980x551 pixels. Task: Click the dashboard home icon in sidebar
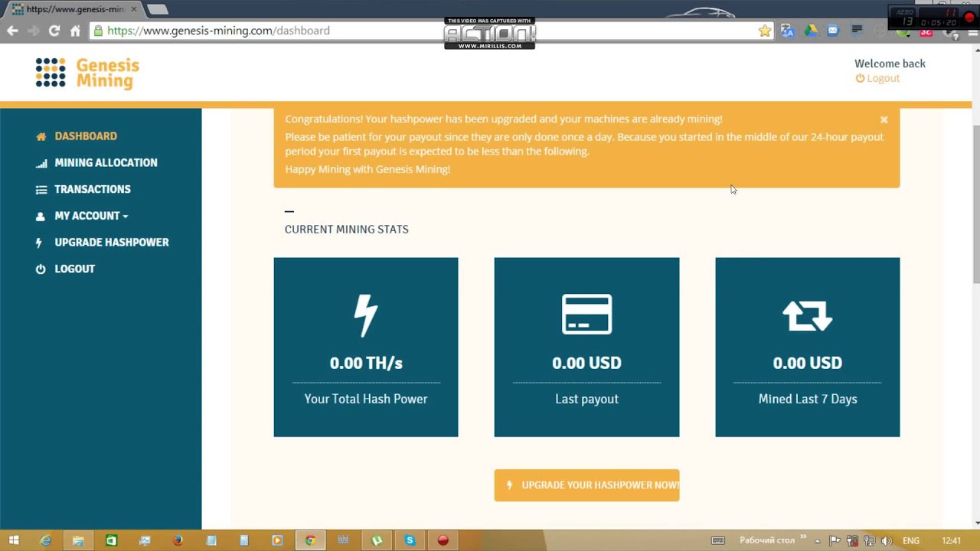click(x=41, y=136)
